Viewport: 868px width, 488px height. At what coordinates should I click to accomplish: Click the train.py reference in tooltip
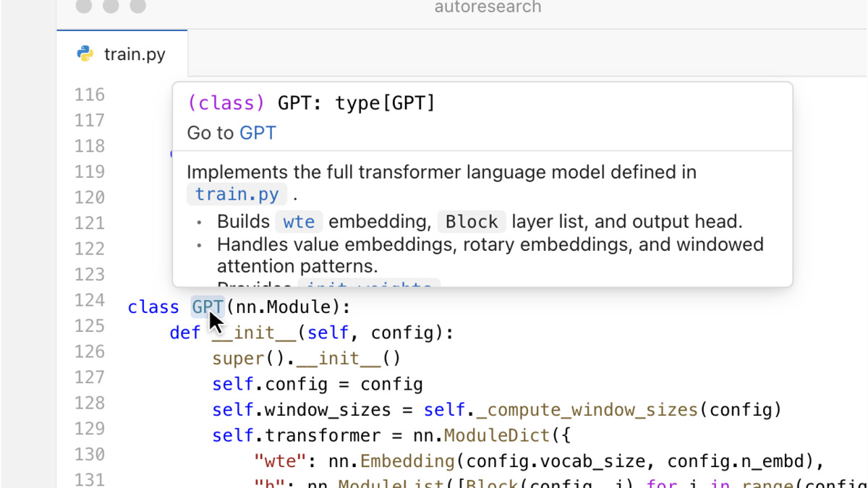click(237, 194)
